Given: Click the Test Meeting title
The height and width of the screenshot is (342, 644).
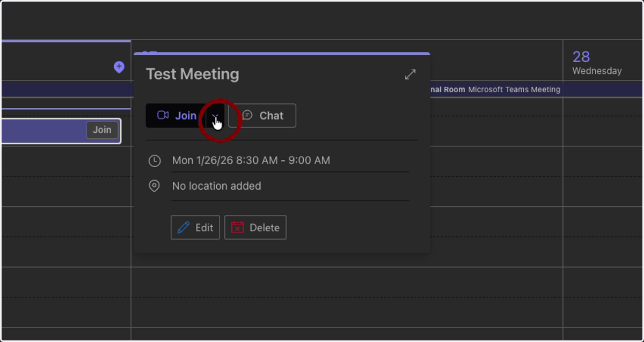Looking at the screenshot, I should [x=193, y=74].
